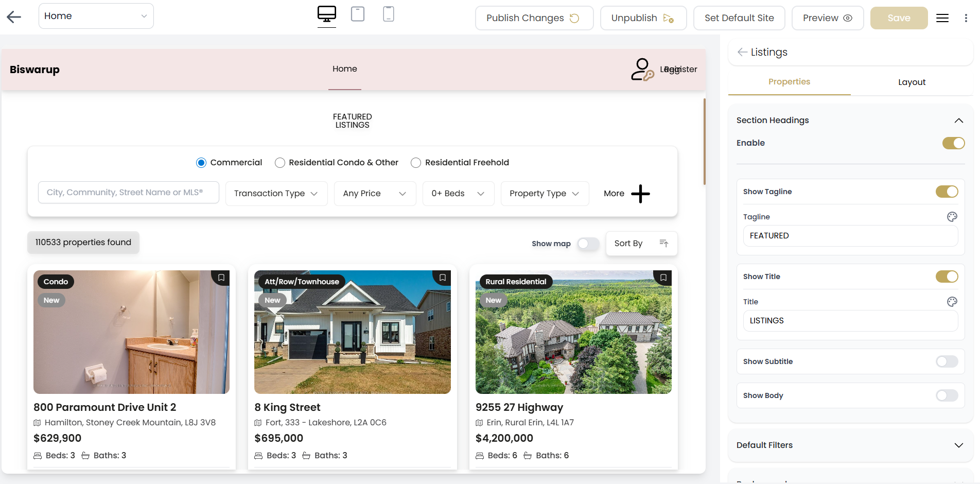Viewport: 980px width, 484px height.
Task: Click the City, Community search field
Action: tap(128, 192)
